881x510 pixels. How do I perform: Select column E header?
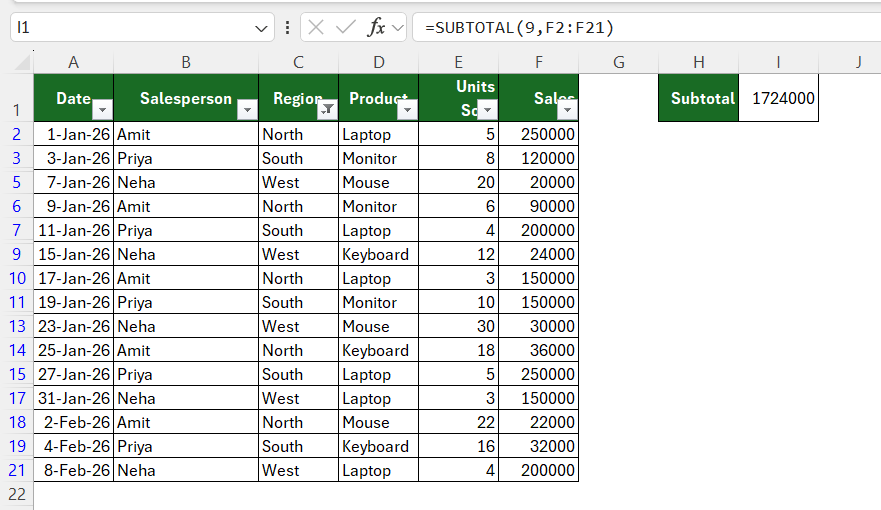[458, 62]
